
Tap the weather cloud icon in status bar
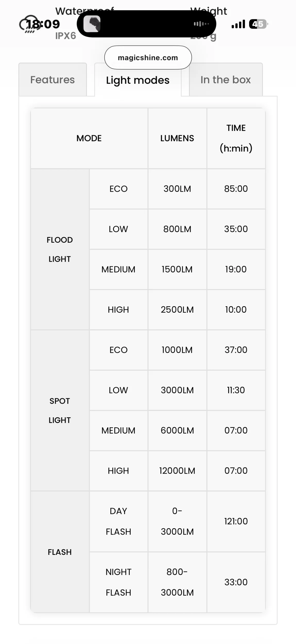[29, 24]
